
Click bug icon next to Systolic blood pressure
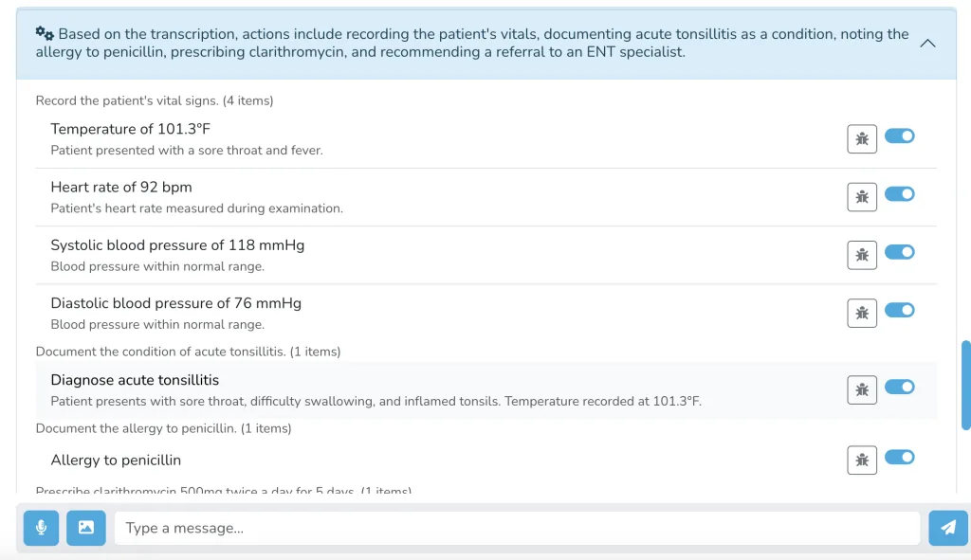[x=861, y=255]
